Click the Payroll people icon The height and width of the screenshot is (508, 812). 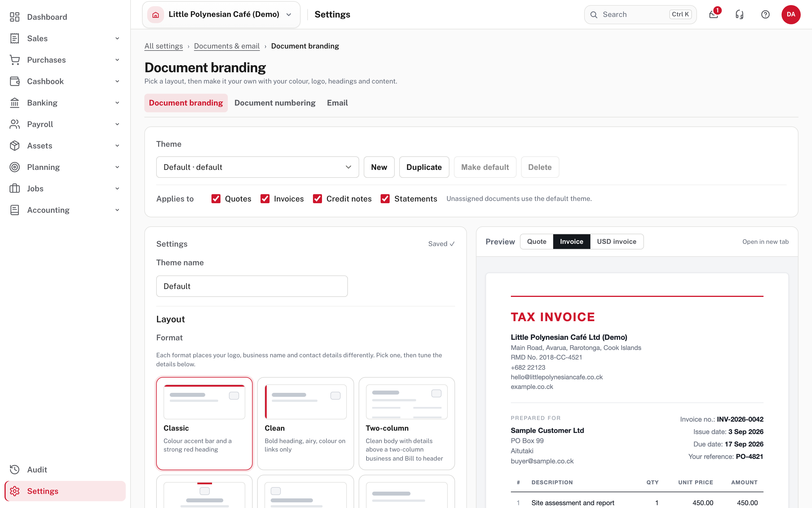(14, 124)
